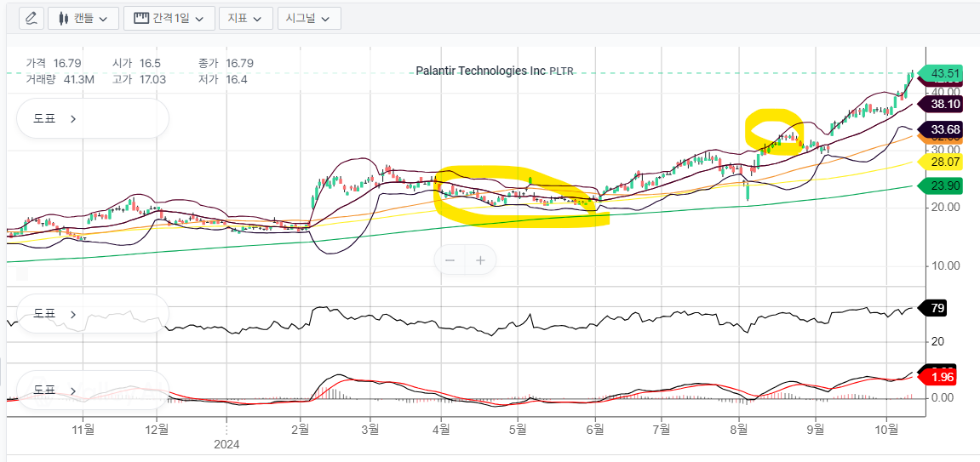The image size is (980, 462).
Task: Click the candlestick icon in 캔들 button
Action: 63,18
